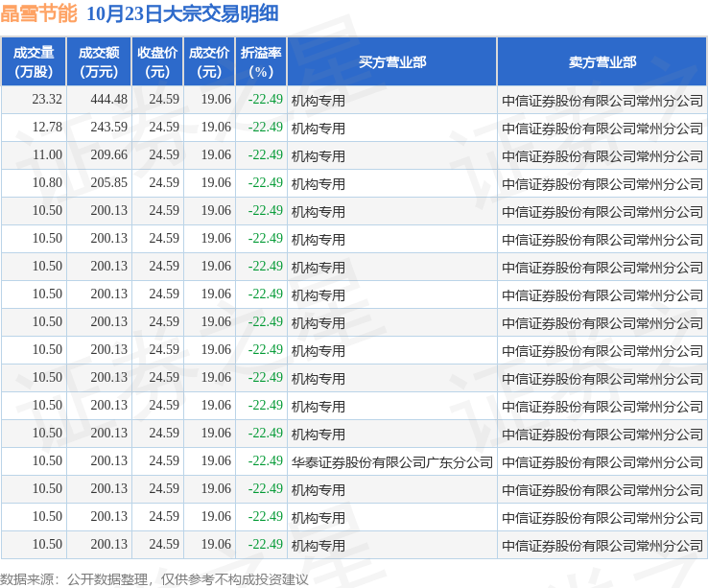Select the 12.78 volume cell
Viewport: 708px width, 588px height.
[47, 128]
